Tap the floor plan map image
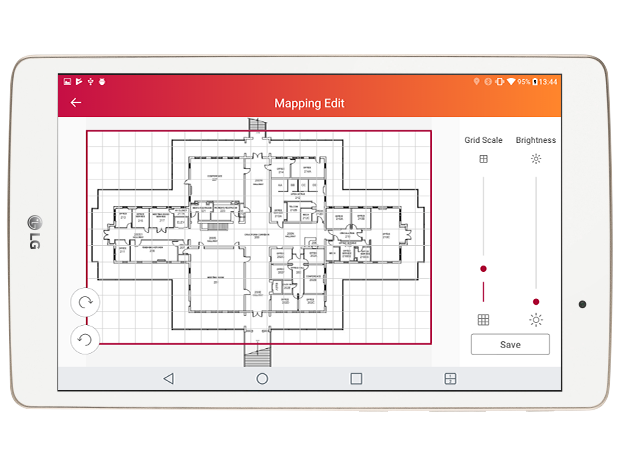Image resolution: width=620 pixels, height=463 pixels. click(x=259, y=237)
